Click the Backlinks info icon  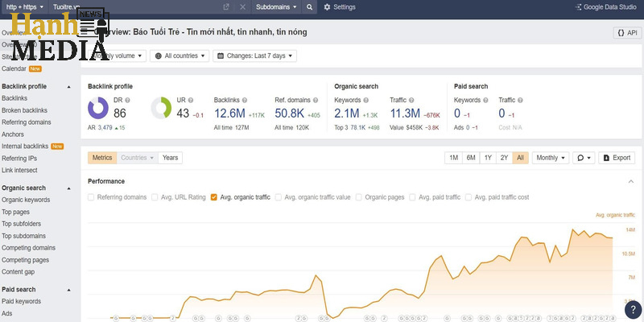(245, 100)
